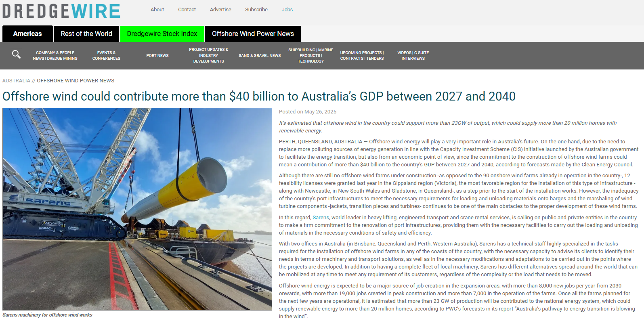Visit the Jobs page

click(x=287, y=10)
